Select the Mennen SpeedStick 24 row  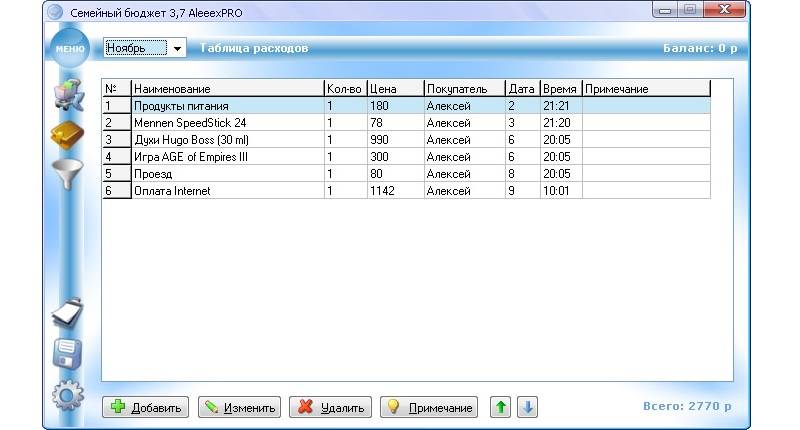tap(406, 122)
